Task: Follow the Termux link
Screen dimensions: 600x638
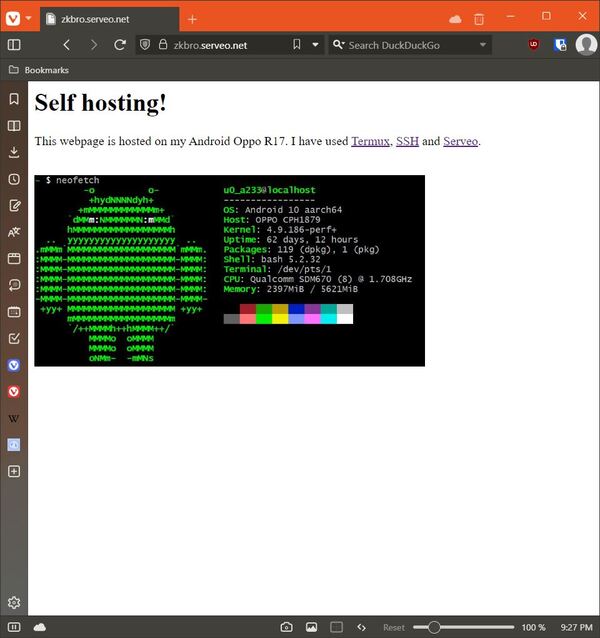Action: (x=370, y=141)
